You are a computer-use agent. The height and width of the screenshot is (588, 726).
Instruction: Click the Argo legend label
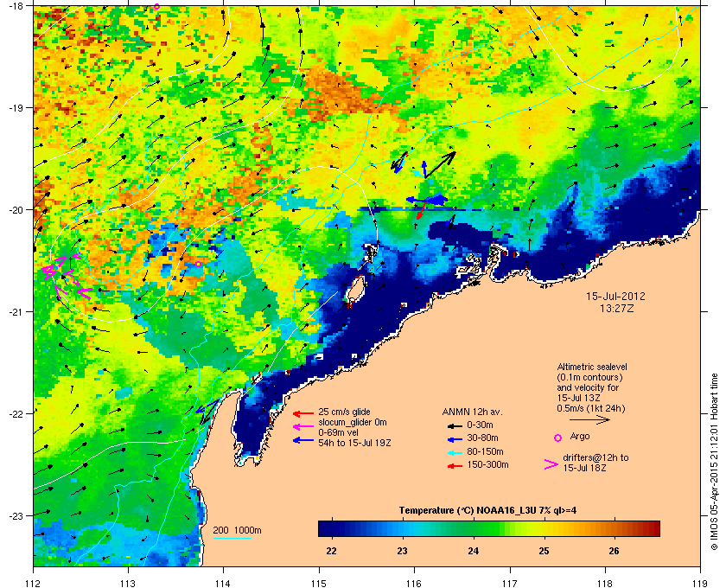(x=580, y=436)
